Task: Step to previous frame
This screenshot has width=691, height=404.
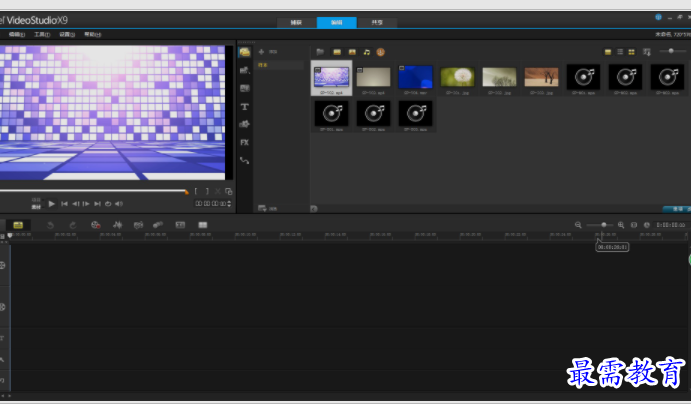Action: click(75, 204)
